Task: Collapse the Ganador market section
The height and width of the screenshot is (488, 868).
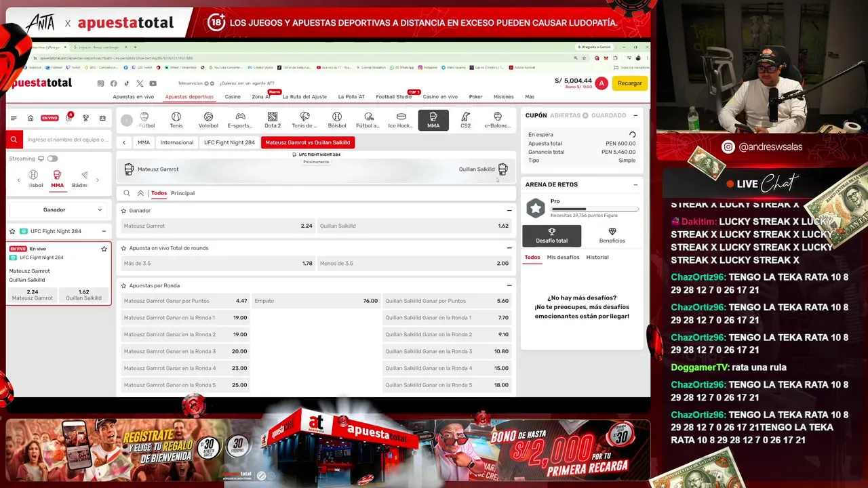Action: coord(509,211)
